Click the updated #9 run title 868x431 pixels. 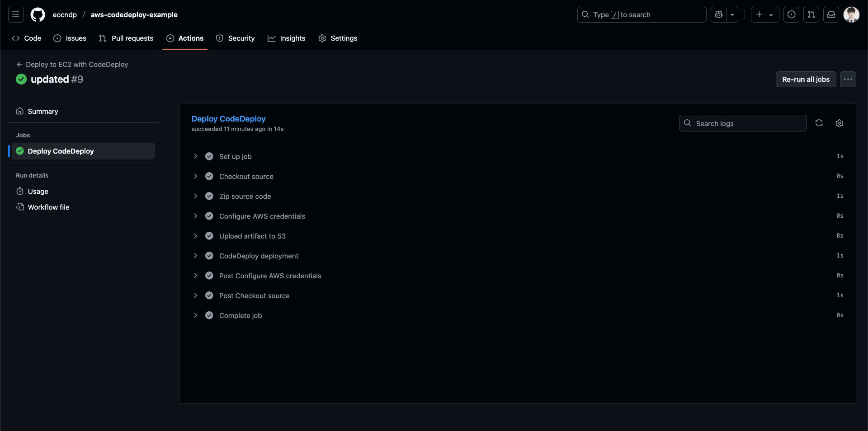coord(57,79)
